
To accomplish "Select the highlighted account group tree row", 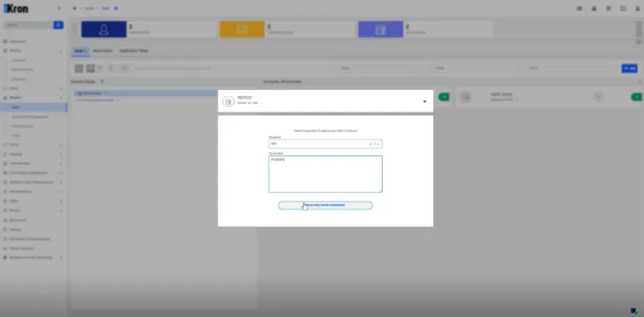I will [145, 93].
